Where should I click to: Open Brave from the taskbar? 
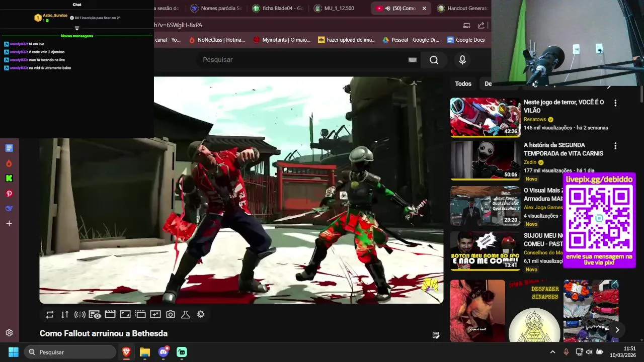tap(126, 352)
